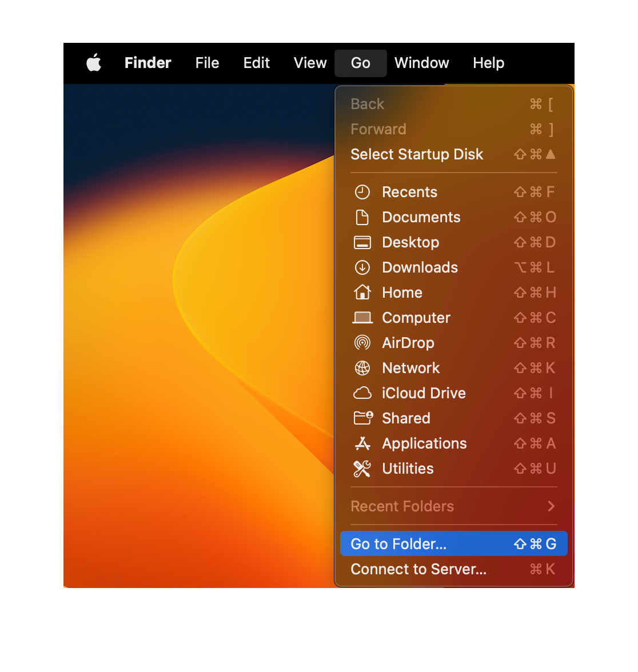Viewport: 638px width, 672px height.
Task: Click the Recent Folders label
Action: [x=402, y=506]
